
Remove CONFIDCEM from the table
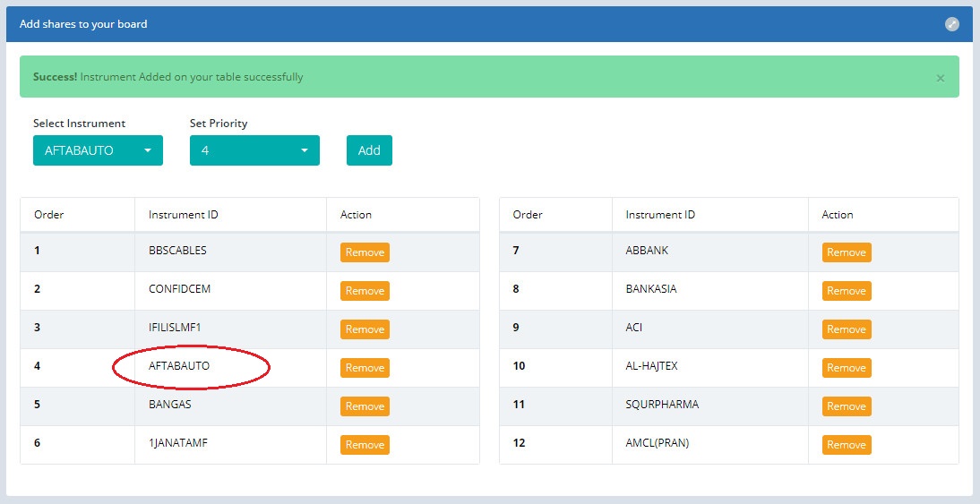tap(365, 291)
